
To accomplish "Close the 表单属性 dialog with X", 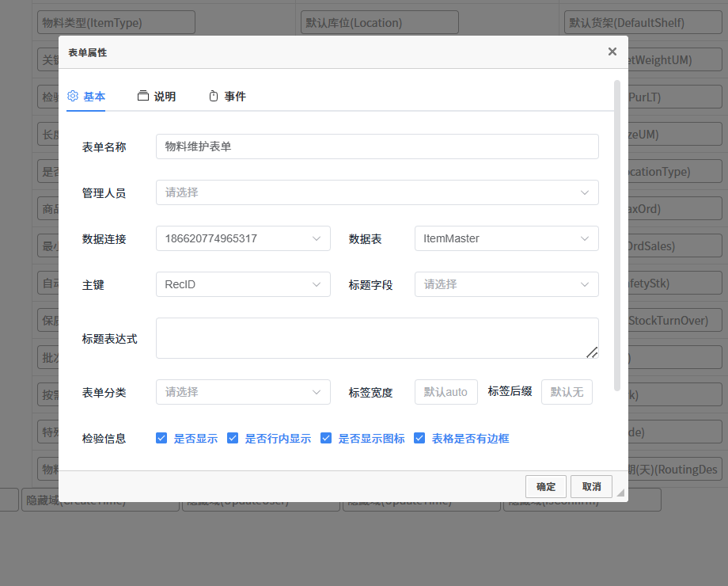I will click(612, 51).
